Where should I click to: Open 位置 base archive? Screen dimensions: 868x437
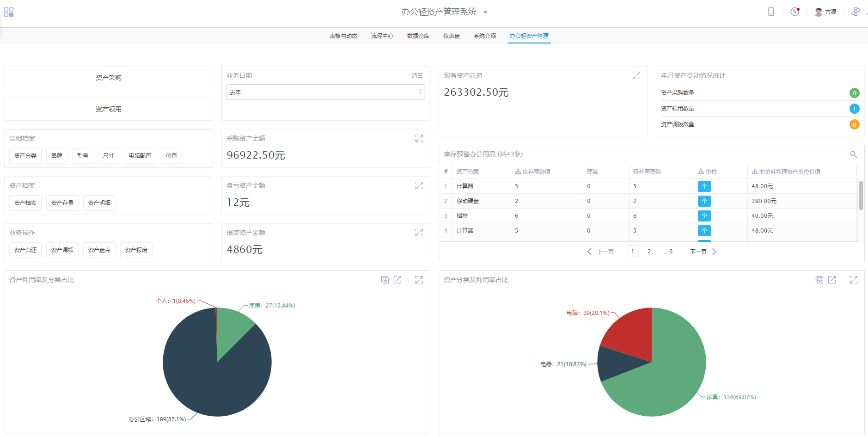pos(171,156)
